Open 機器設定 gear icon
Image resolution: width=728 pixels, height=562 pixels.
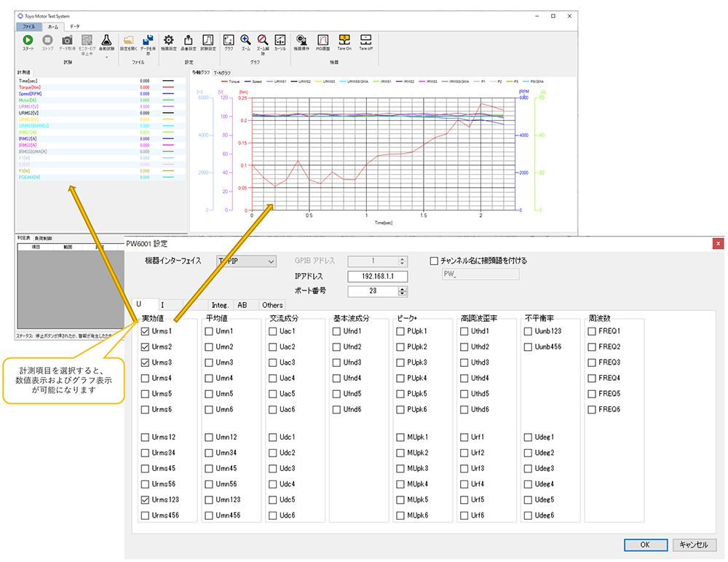pyautogui.click(x=169, y=40)
